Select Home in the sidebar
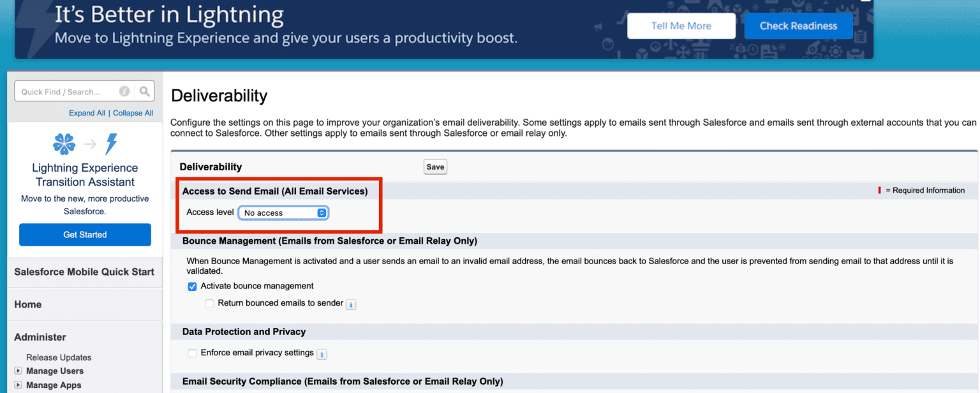980x393 pixels. point(27,304)
